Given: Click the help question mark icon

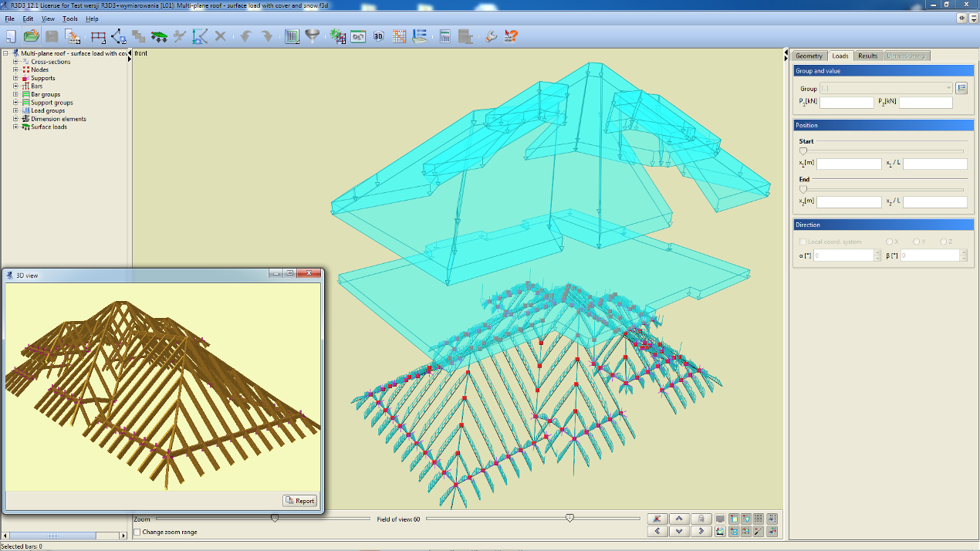Looking at the screenshot, I should [x=511, y=36].
